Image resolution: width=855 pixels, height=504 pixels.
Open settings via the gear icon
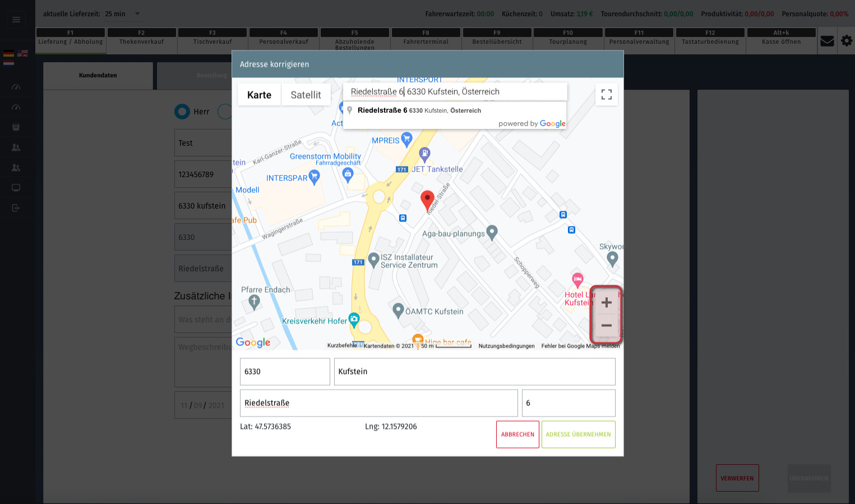point(847,41)
